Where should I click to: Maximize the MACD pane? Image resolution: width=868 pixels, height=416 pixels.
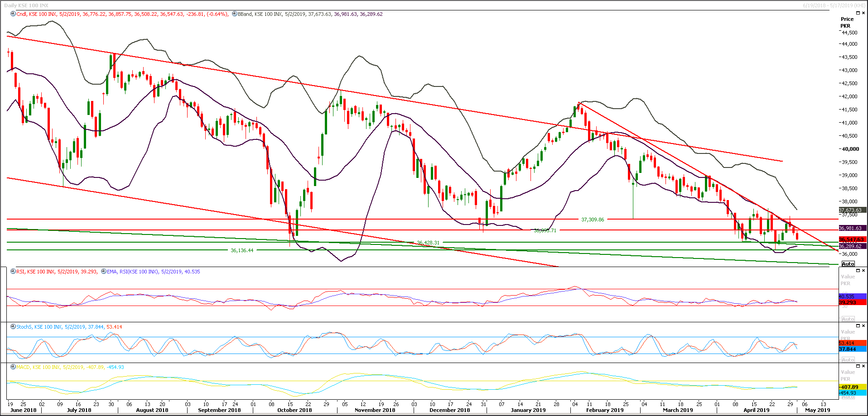tap(858, 365)
